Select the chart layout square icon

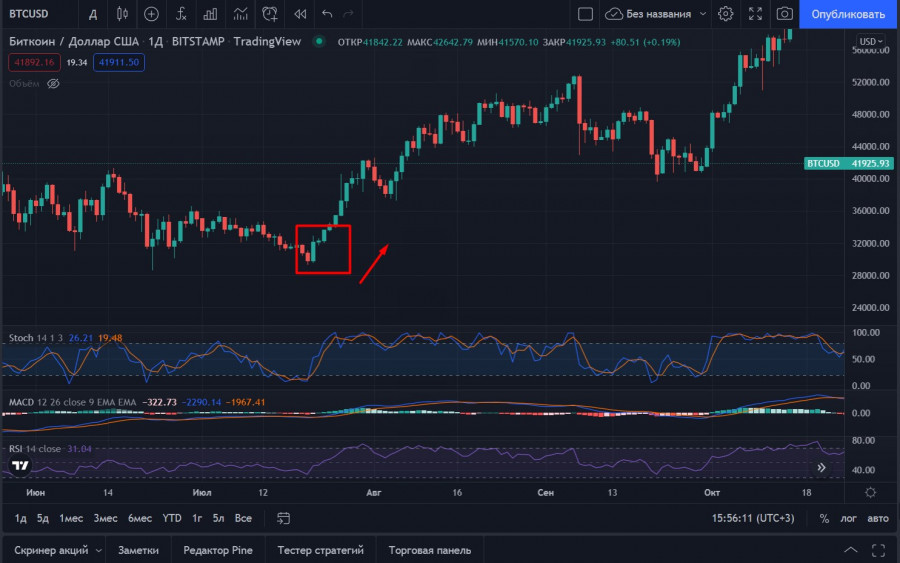coord(585,14)
